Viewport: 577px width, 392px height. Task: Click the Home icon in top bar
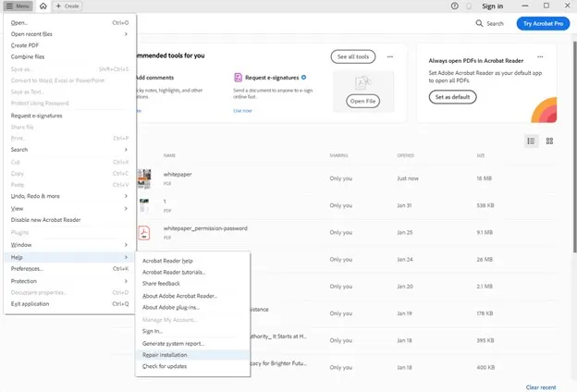coord(43,6)
